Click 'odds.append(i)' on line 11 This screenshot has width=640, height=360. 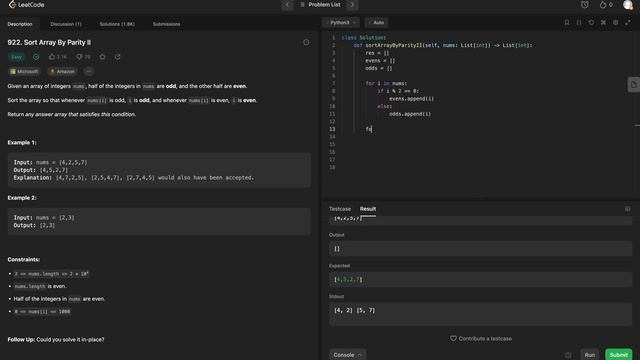click(410, 114)
